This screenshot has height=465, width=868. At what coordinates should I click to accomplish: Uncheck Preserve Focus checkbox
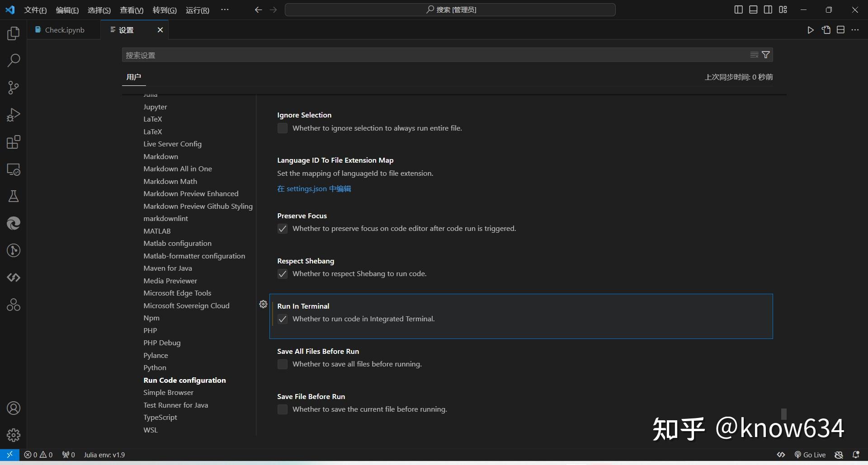pyautogui.click(x=283, y=229)
